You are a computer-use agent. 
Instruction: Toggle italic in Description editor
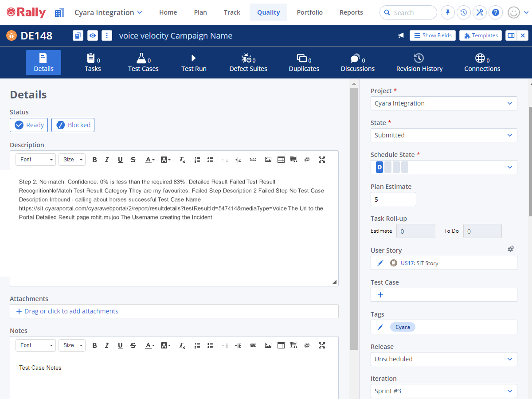[x=107, y=160]
